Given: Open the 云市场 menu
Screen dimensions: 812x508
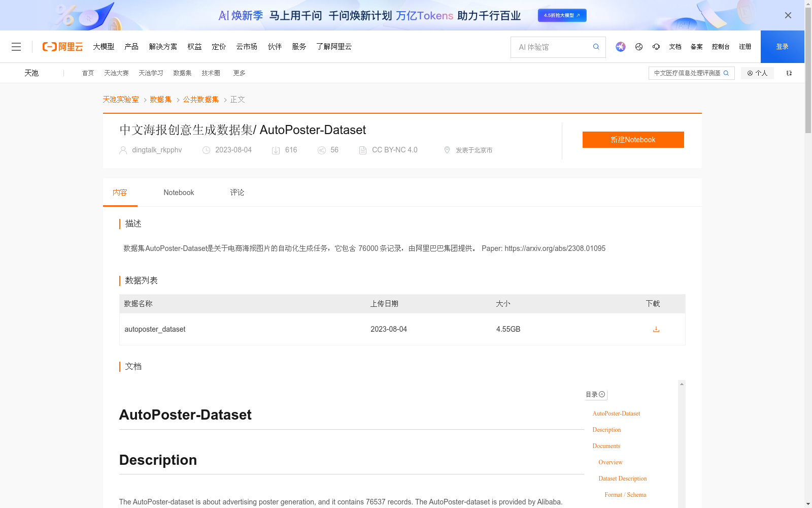Looking at the screenshot, I should [x=247, y=47].
